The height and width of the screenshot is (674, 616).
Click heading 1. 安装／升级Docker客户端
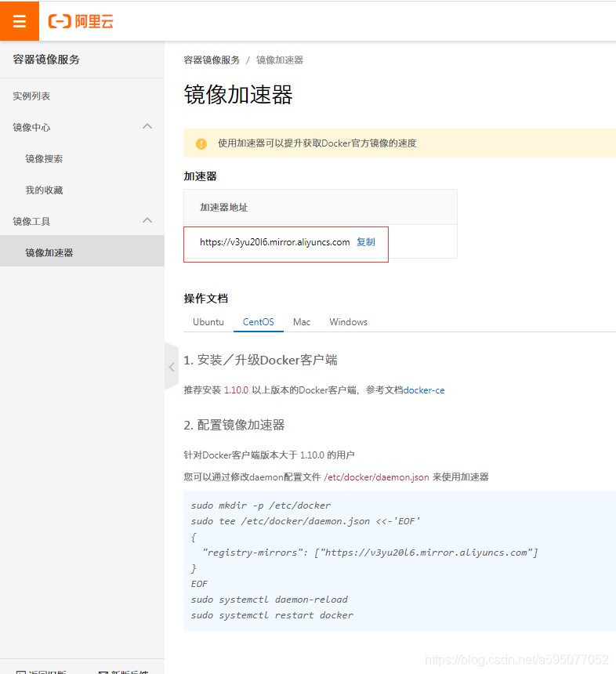pyautogui.click(x=260, y=360)
